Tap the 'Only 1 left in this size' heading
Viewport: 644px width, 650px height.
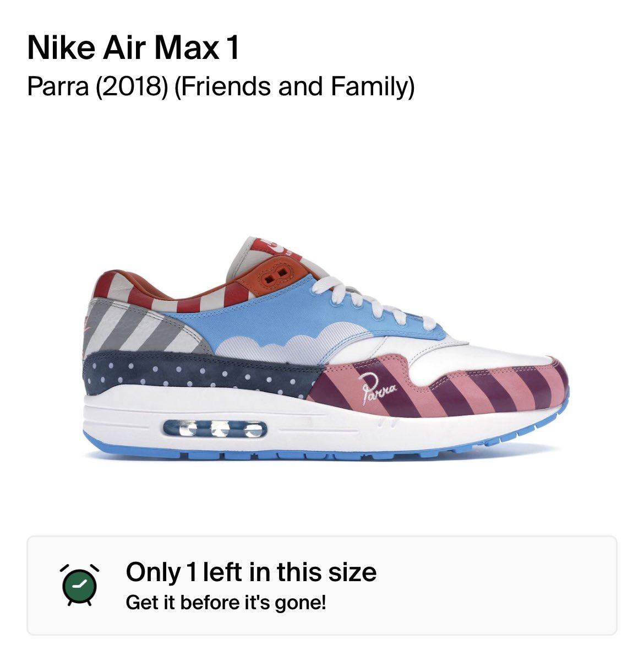251,572
